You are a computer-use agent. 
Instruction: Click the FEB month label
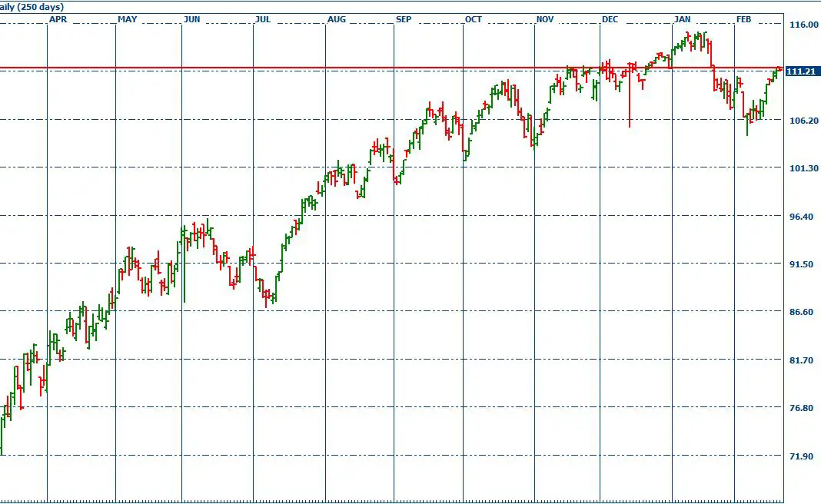(744, 19)
